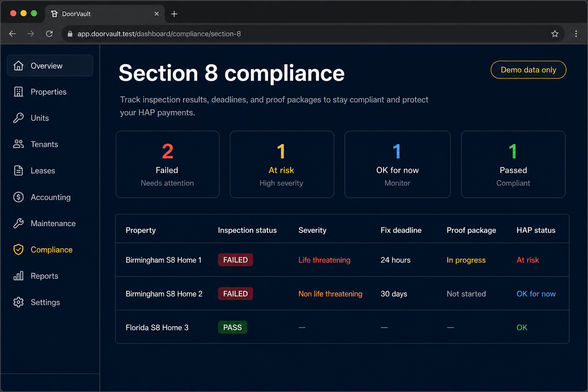The image size is (588, 392).
Task: Open Reports label in sidebar
Action: pos(44,276)
